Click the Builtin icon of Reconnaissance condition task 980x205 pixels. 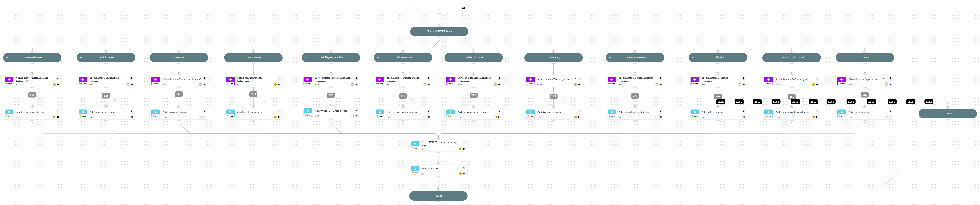point(9,81)
